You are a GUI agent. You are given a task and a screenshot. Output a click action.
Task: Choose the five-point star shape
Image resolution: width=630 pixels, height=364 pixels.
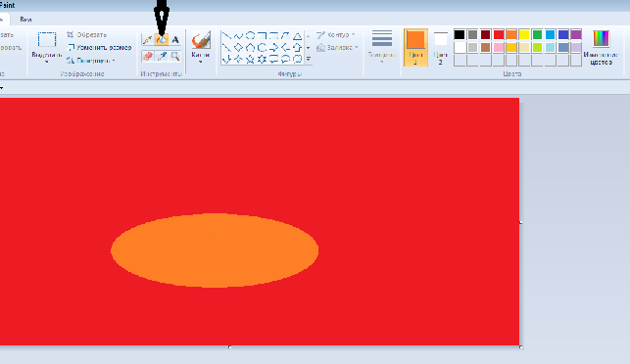(250, 60)
